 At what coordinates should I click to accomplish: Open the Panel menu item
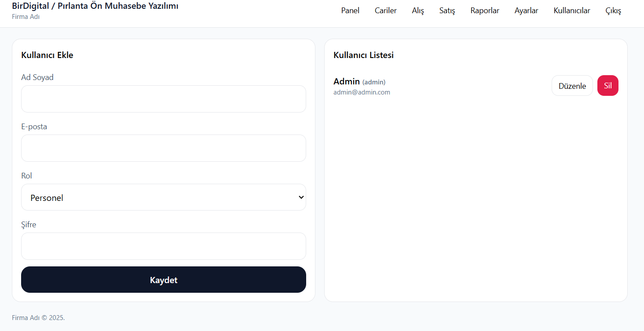[350, 11]
